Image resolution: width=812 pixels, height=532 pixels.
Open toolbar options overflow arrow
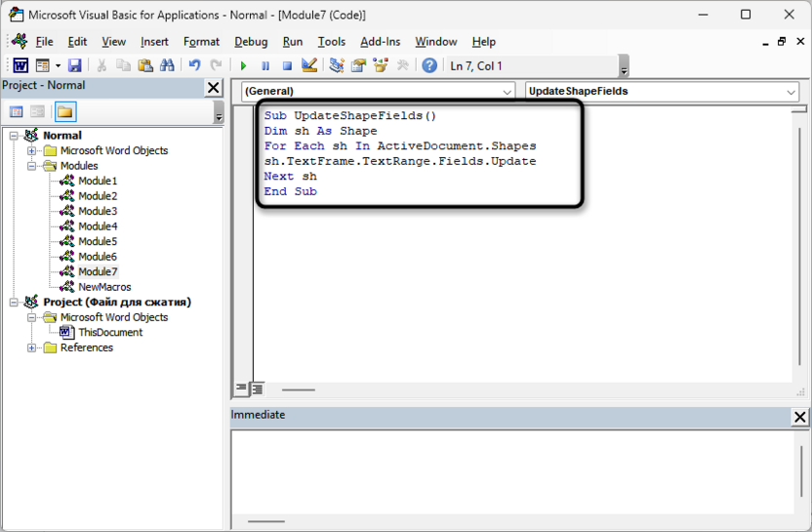point(624,66)
